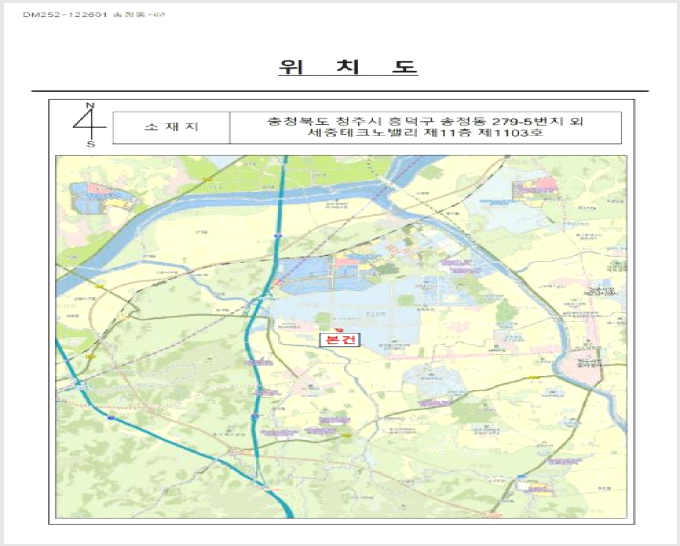Select the red 본건 label box
This screenshot has width=680, height=546.
[340, 340]
